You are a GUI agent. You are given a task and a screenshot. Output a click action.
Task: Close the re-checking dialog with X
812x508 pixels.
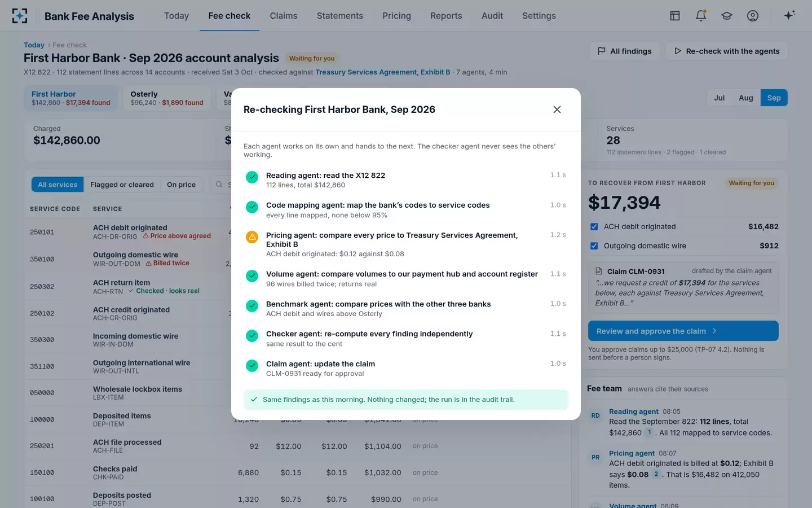click(x=557, y=110)
